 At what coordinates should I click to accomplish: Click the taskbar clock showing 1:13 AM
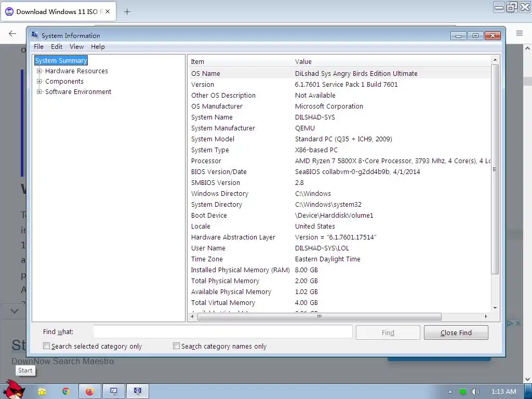[x=503, y=392]
